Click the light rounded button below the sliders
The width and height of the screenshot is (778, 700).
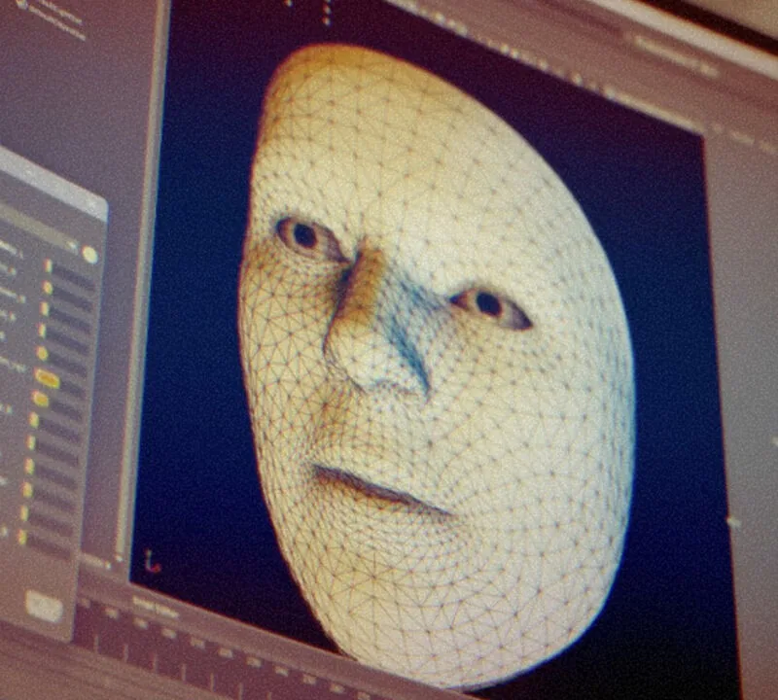point(44,607)
